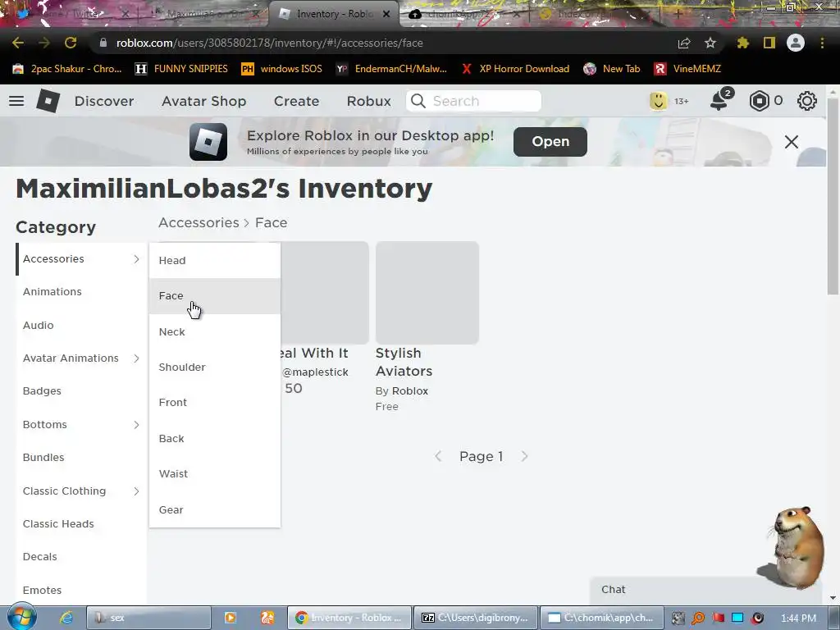
Task: Go to the Discover page
Action: [x=104, y=101]
